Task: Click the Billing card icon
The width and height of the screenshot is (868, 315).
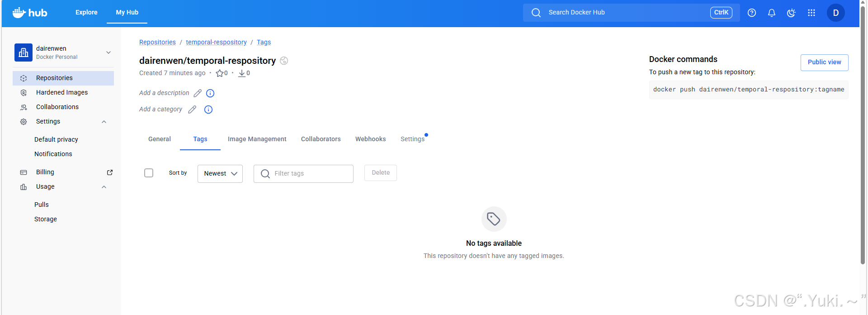Action: [x=24, y=172]
